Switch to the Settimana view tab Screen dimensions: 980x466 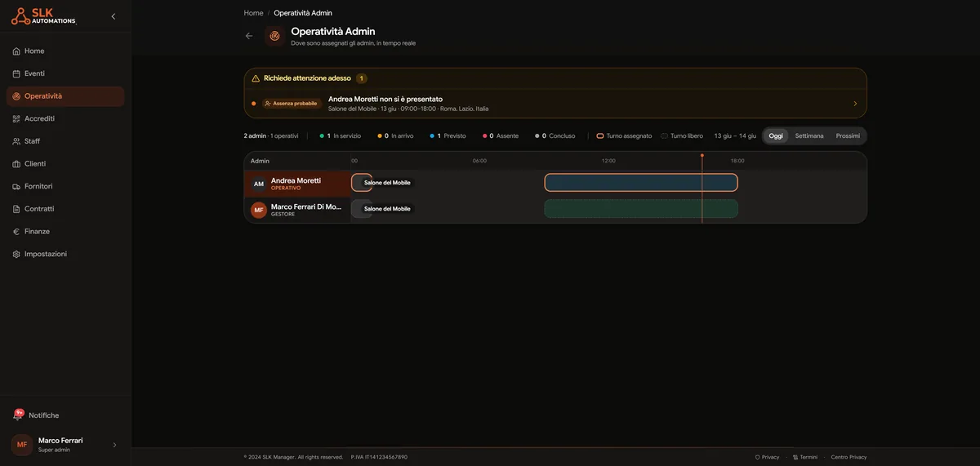(809, 135)
